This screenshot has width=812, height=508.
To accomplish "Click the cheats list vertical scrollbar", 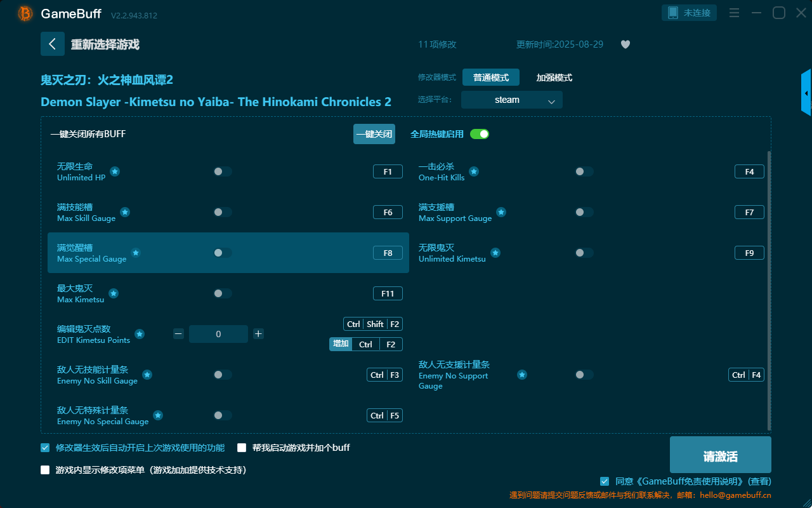I will pyautogui.click(x=769, y=290).
